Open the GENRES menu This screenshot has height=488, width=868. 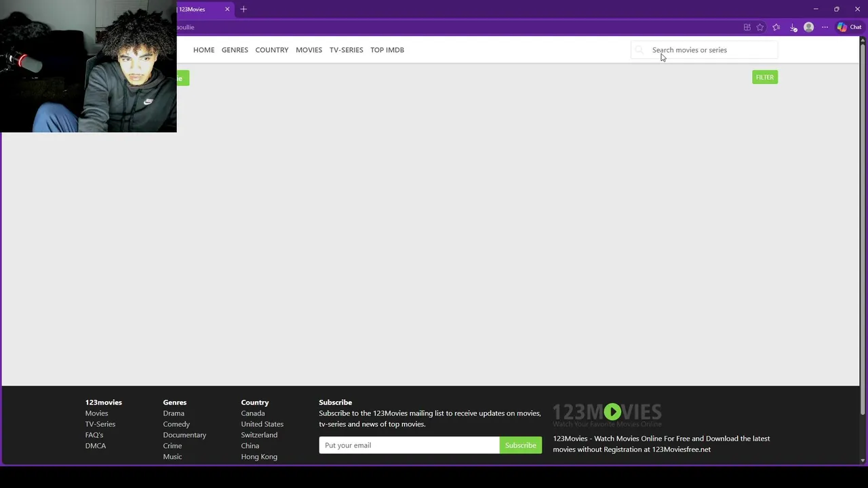click(x=235, y=50)
